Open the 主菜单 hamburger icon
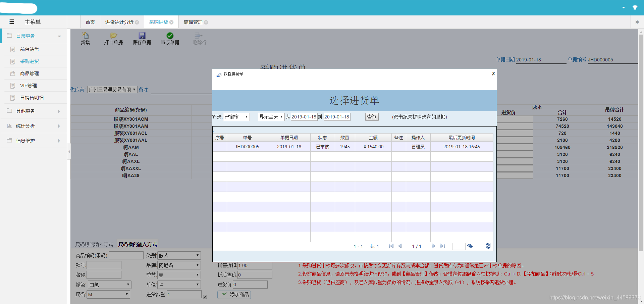Screen dimensions: 644x304 tap(11, 21)
